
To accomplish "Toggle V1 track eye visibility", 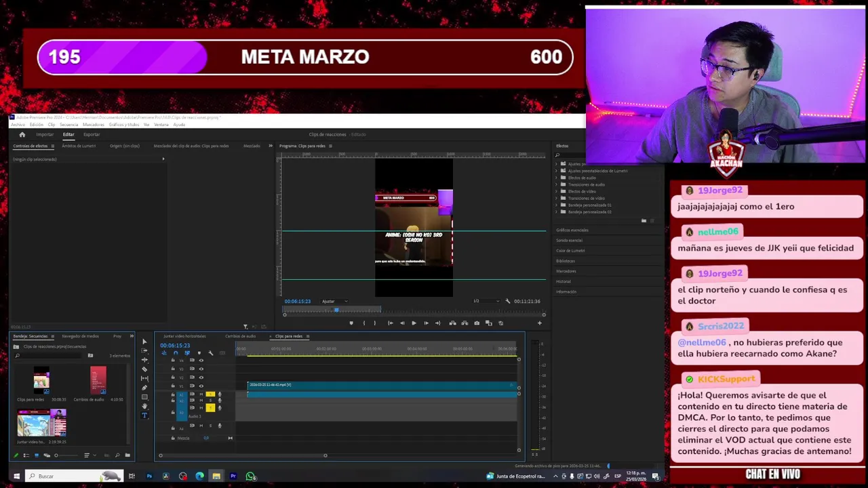I will [x=201, y=386].
